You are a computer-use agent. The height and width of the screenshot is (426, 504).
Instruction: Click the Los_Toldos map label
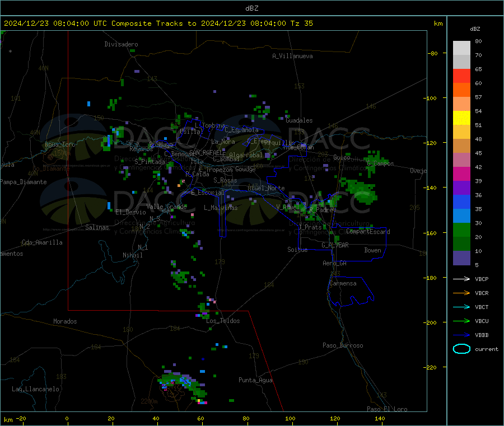click(x=223, y=321)
